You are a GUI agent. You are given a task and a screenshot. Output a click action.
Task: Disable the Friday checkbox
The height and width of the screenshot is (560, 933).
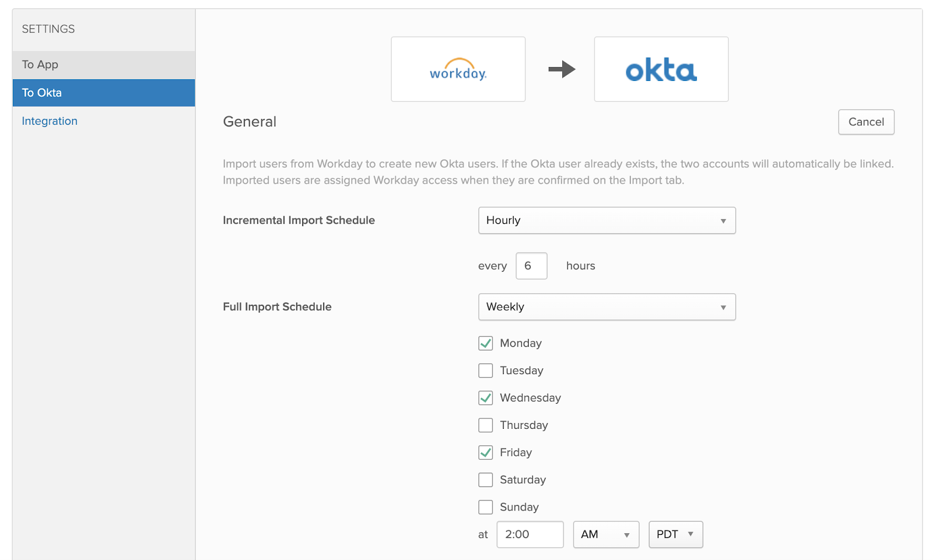pos(485,453)
